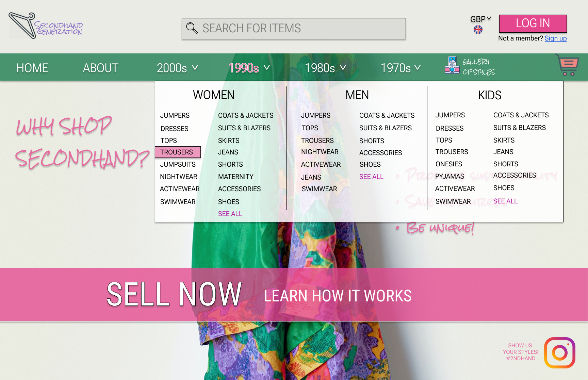Screen dimensions: 588x380
Task: Choose Kids' Onesies
Action: point(449,164)
